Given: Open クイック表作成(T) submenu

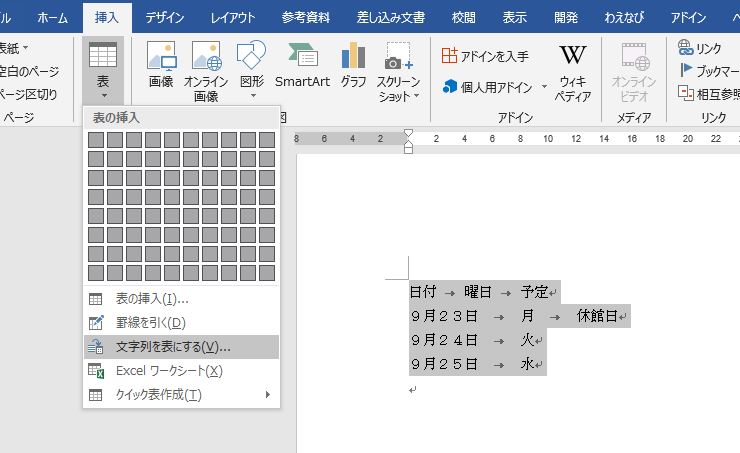Looking at the screenshot, I should 181,394.
